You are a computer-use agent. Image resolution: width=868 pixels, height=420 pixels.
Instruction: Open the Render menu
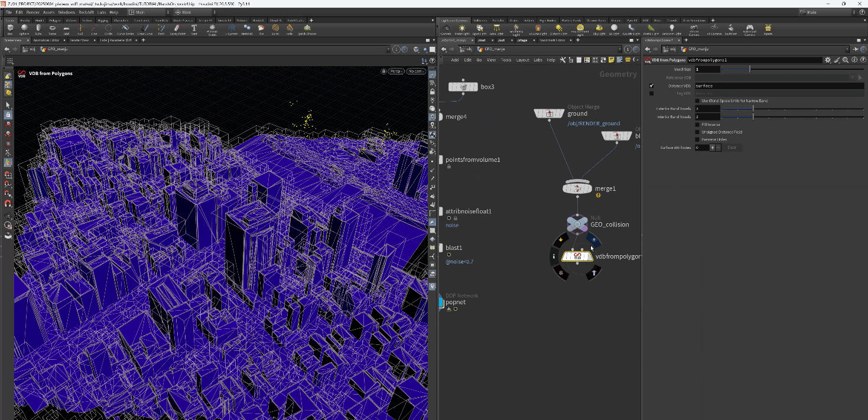34,12
